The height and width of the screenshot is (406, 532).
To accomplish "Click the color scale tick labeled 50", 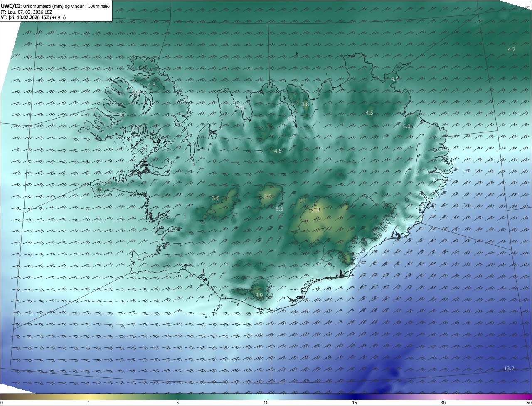I will click(529, 403).
